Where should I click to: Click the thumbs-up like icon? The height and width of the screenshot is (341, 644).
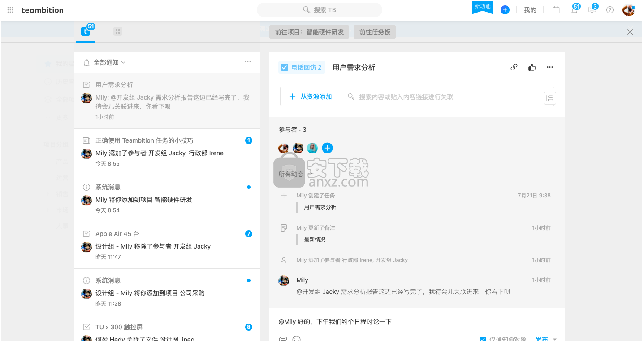(532, 67)
